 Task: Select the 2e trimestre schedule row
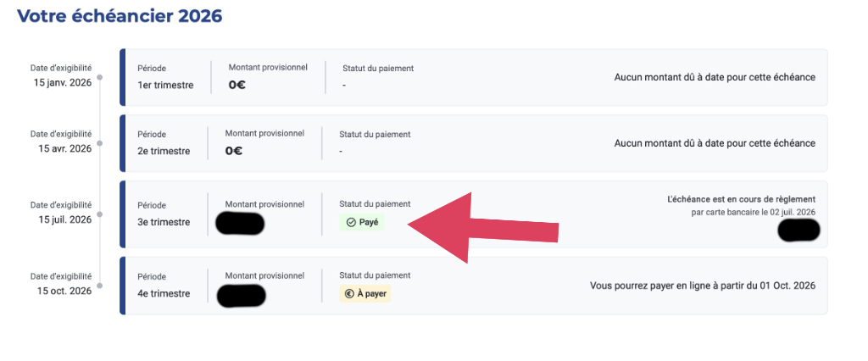(474, 143)
